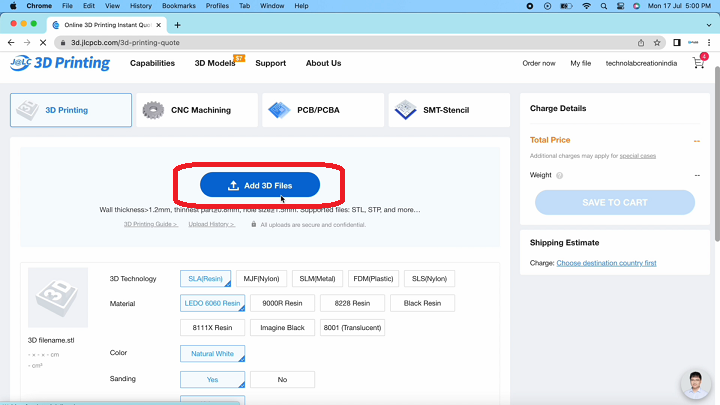Image resolution: width=720 pixels, height=405 pixels.
Task: Open the Upload History link
Action: 212,224
